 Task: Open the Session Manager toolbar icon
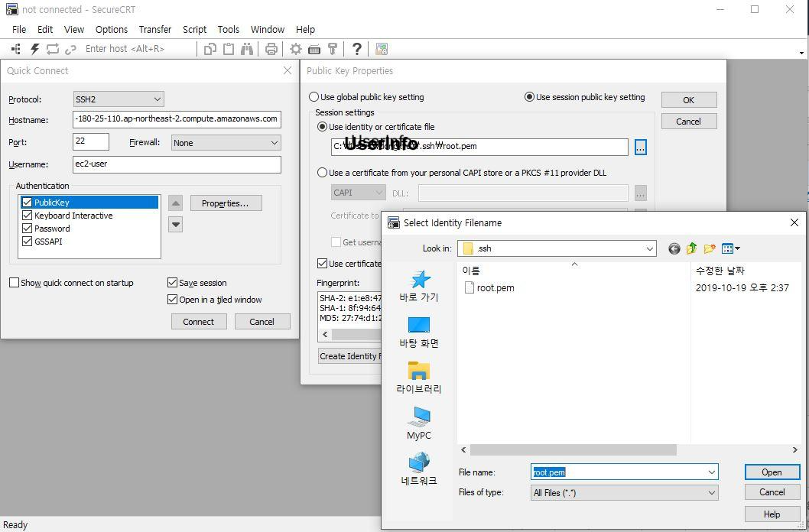click(x=16, y=49)
